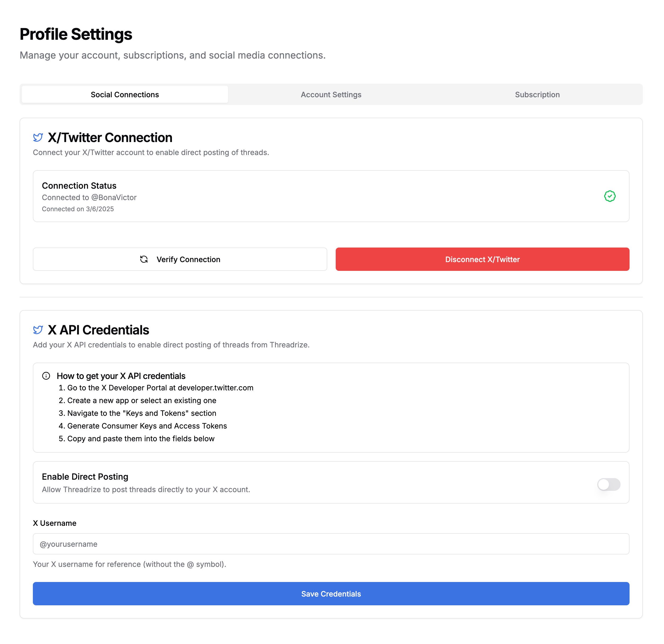The height and width of the screenshot is (644, 664).
Task: Enable the Direct Posting toggle switch
Action: tap(608, 484)
